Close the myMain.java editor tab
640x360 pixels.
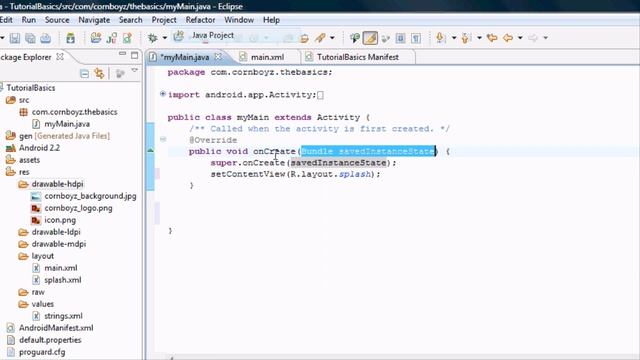coord(218,57)
